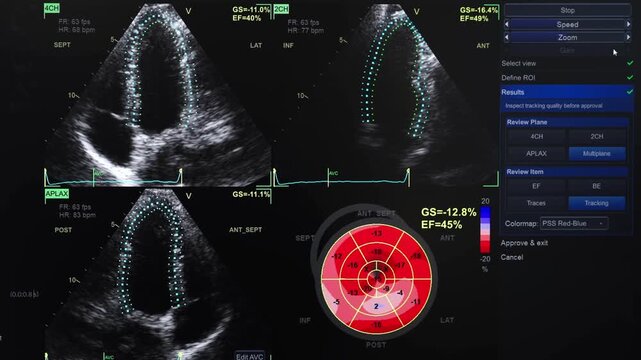This screenshot has width=641, height=360.
Task: Review the APLAX plane
Action: click(537, 154)
